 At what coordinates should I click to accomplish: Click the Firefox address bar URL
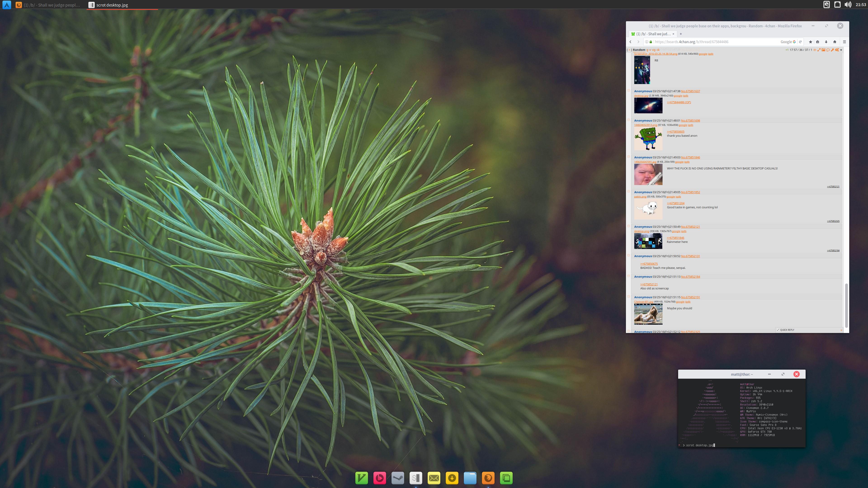tap(692, 42)
